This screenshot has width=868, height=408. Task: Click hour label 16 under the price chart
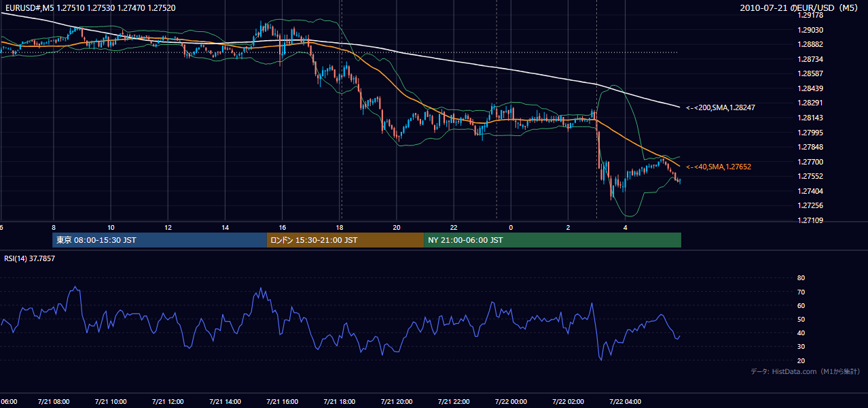click(x=283, y=227)
